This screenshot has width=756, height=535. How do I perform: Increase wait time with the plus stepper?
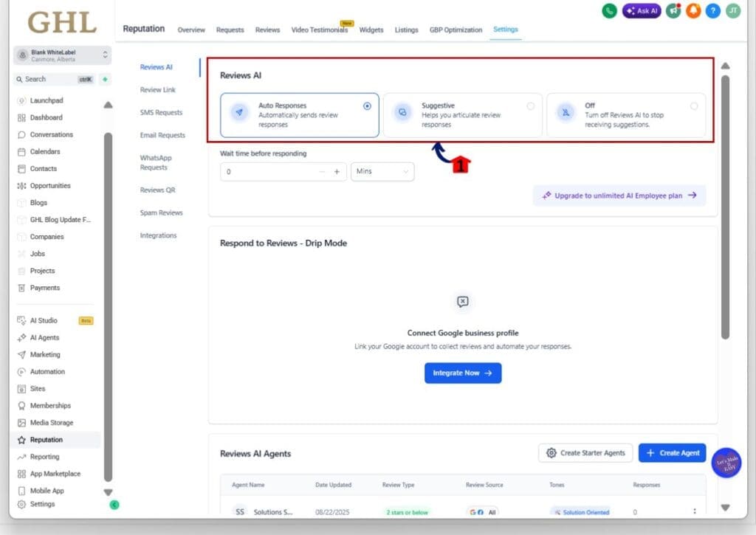[337, 172]
